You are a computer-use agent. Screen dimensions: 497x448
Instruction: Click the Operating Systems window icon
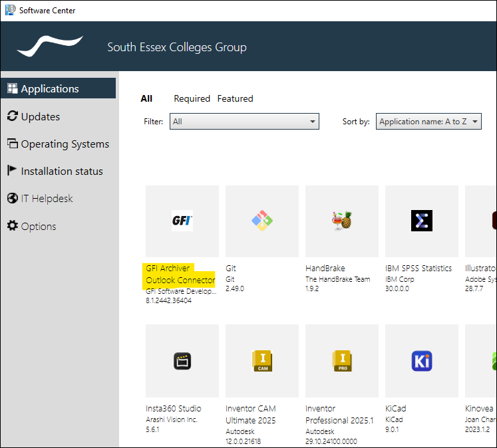13,144
